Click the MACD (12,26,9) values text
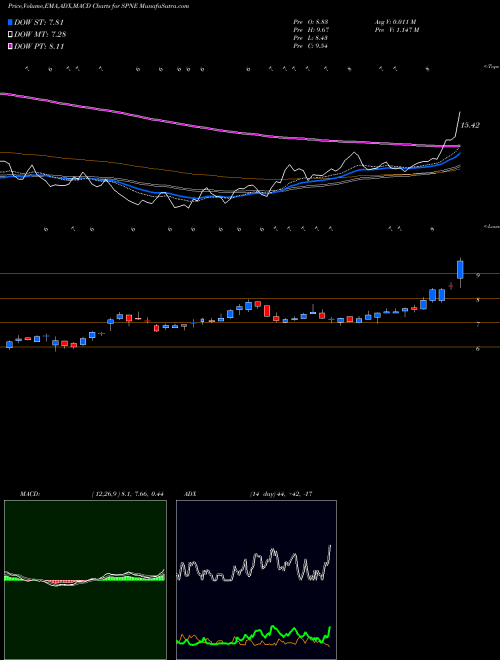Image resolution: width=500 pixels, height=660 pixels. tap(127, 494)
